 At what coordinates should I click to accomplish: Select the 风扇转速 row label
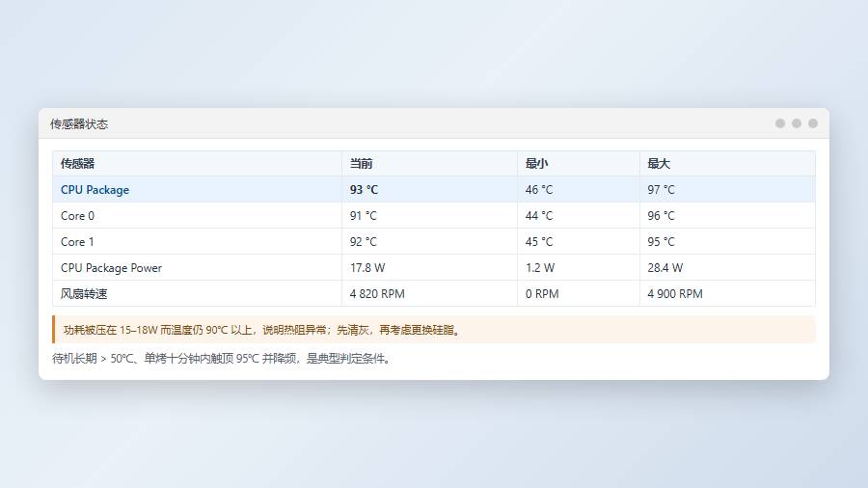[84, 294]
